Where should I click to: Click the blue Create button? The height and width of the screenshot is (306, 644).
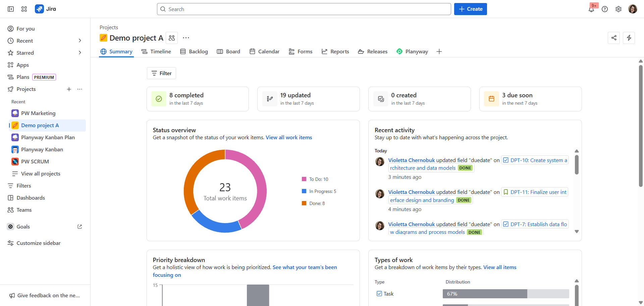pos(470,9)
